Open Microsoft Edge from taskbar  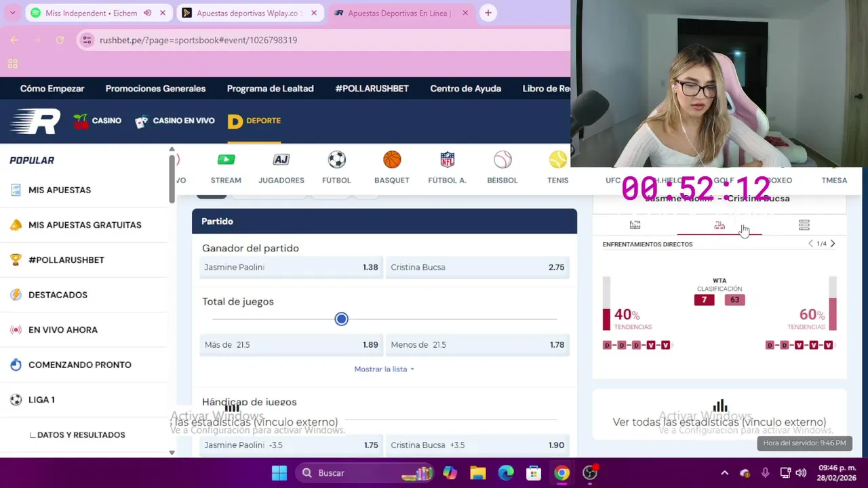[506, 473]
